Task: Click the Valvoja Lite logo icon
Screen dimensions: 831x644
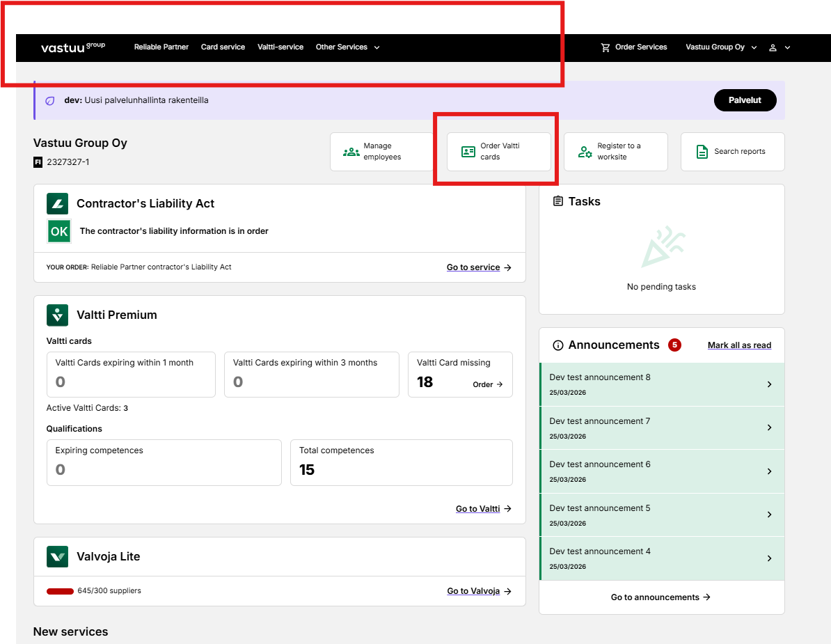Action: coord(57,556)
